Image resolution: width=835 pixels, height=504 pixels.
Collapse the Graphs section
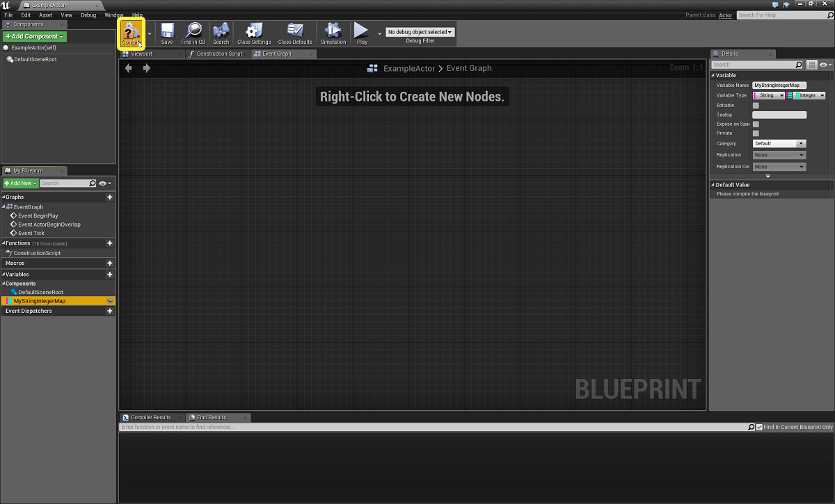point(5,197)
